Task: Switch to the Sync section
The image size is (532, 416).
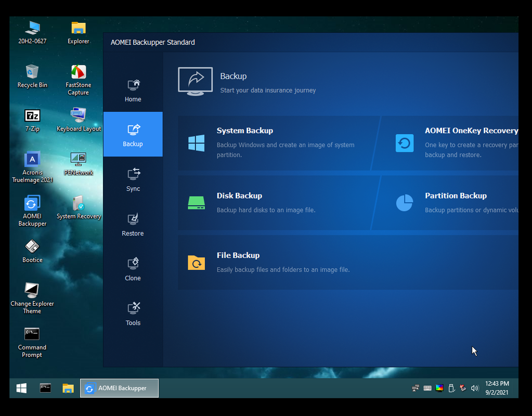Action: point(133,179)
